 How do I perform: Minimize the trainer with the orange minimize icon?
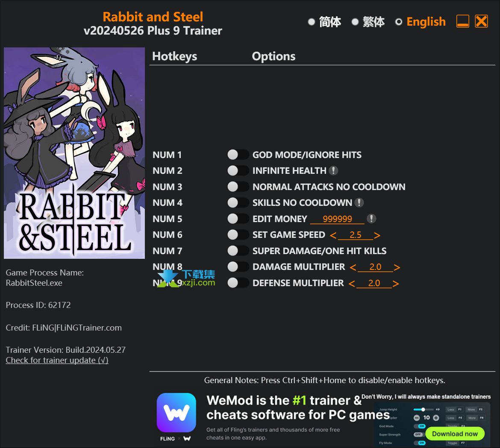coord(463,21)
